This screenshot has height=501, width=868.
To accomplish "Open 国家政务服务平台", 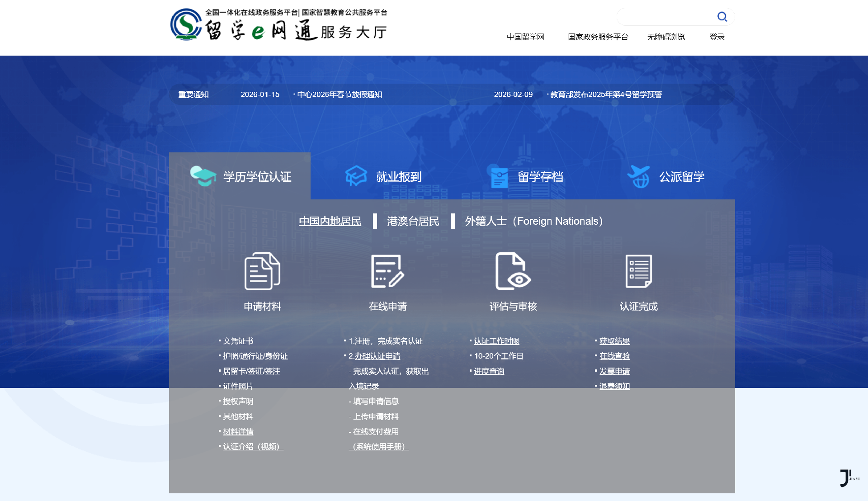I will pos(598,37).
